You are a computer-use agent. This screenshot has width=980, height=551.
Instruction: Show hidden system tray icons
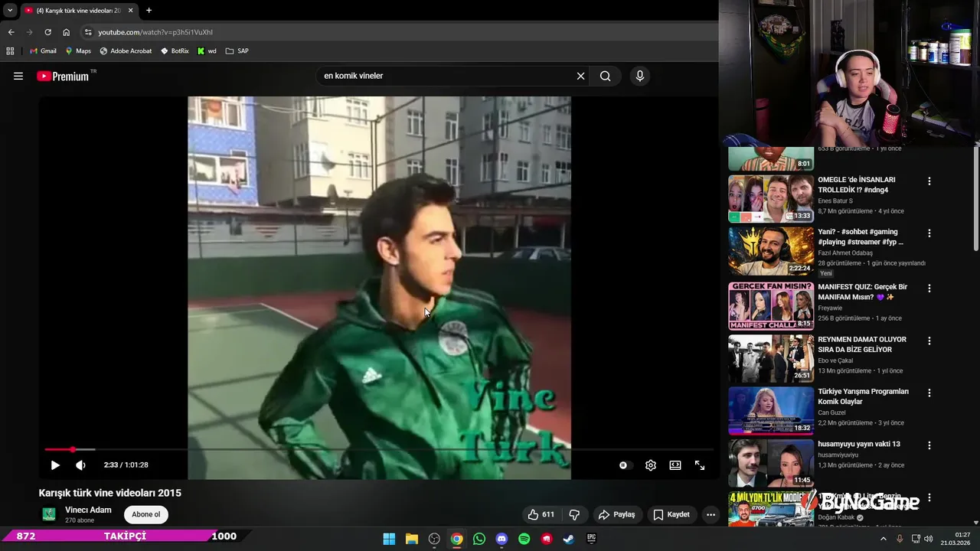pyautogui.click(x=883, y=539)
